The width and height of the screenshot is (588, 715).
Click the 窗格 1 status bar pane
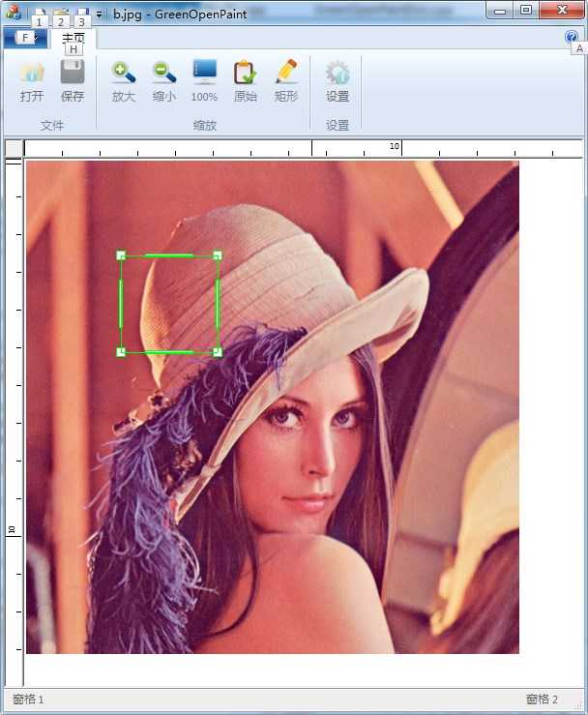(x=28, y=700)
